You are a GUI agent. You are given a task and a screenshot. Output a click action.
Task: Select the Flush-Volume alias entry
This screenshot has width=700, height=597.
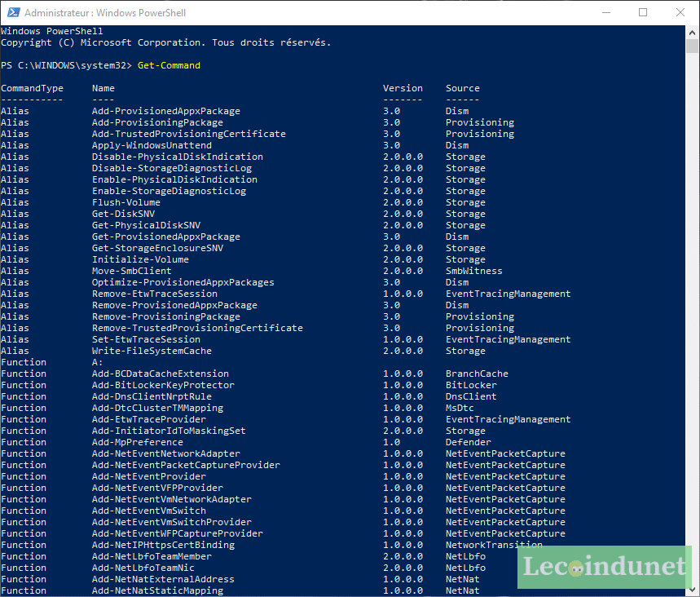125,201
